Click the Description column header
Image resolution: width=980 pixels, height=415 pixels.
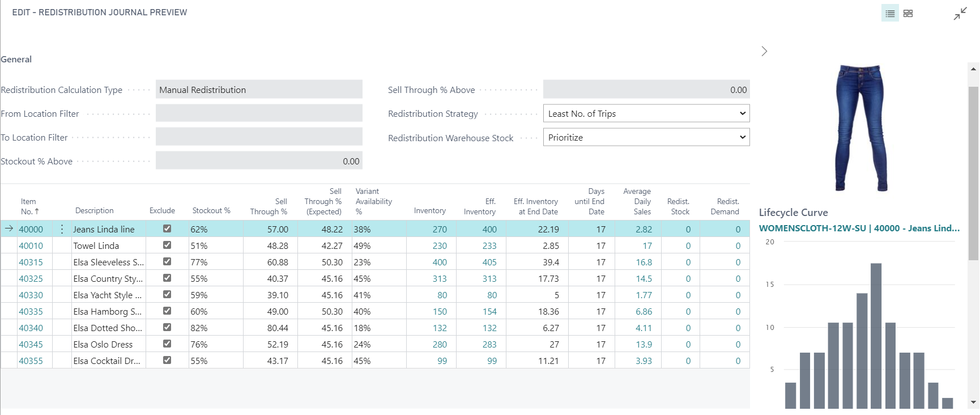coord(94,210)
